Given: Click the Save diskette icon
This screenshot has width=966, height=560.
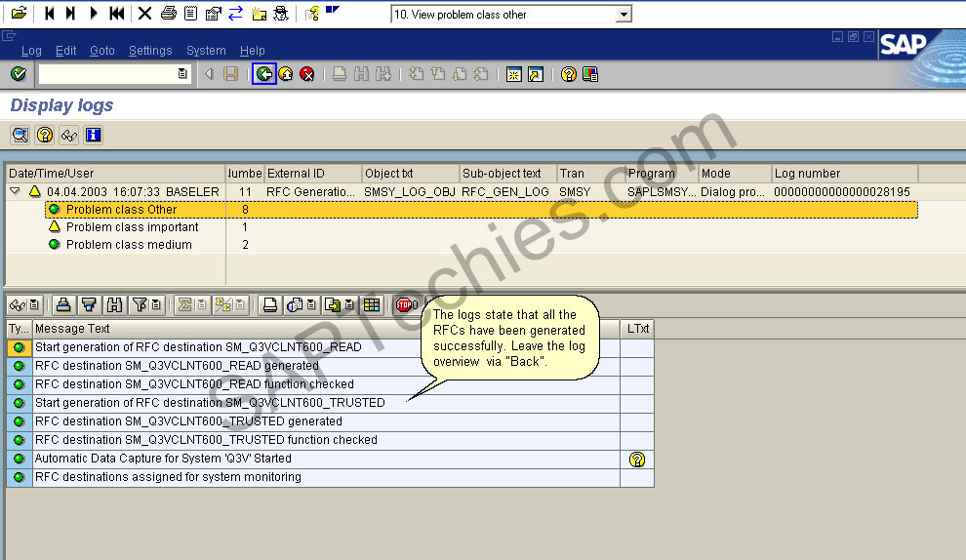Looking at the screenshot, I should coord(231,74).
